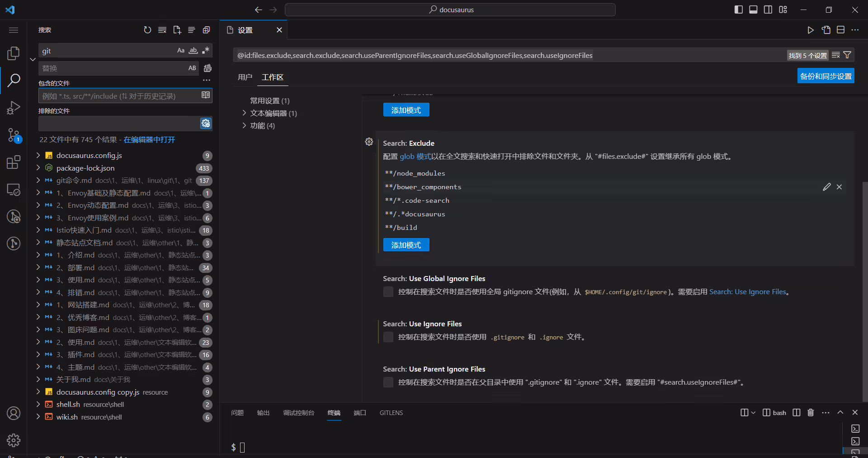868x458 pixels.
Task: Close the 设置 editor tab
Action: coord(279,30)
